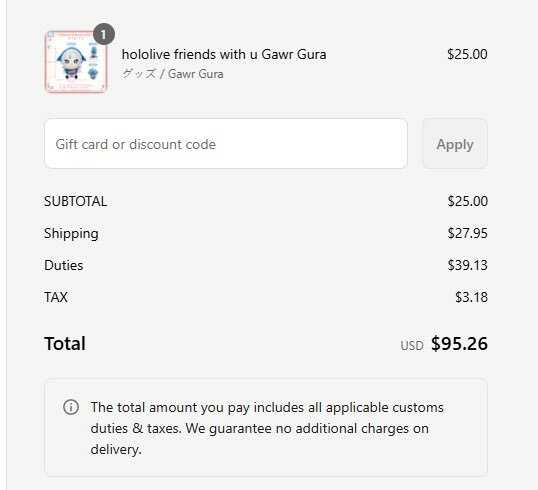Click the tax amount $3.18
The height and width of the screenshot is (490, 538).
point(471,297)
